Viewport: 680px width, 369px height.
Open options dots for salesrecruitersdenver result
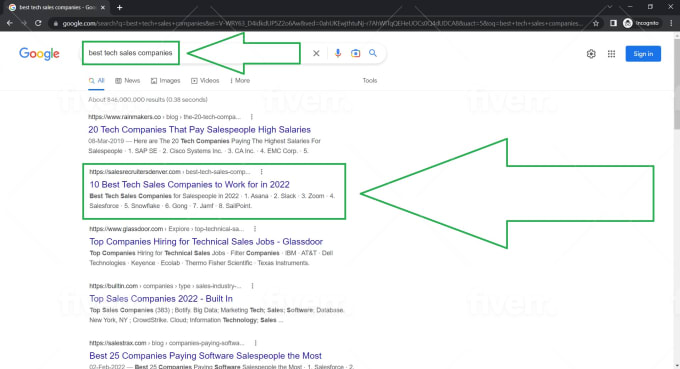[x=262, y=172]
